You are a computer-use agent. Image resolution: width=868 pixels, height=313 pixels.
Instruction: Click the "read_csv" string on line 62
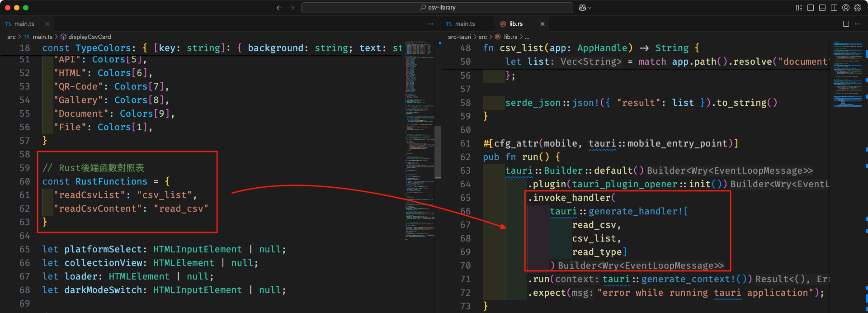click(x=181, y=209)
